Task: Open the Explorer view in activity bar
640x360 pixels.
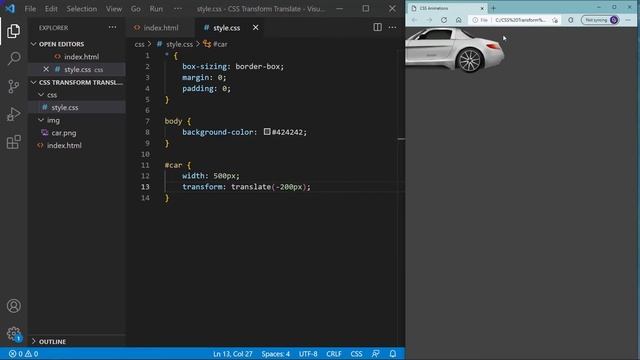Action: [x=13, y=31]
